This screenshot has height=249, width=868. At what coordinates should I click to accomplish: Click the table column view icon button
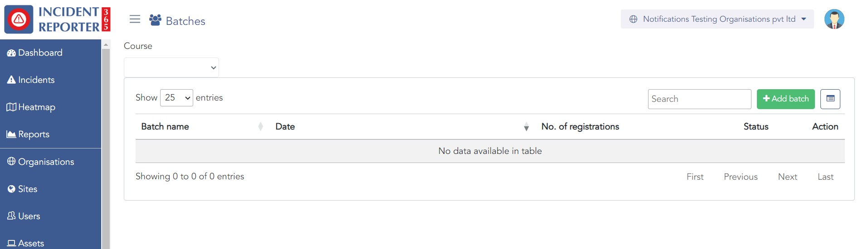pyautogui.click(x=830, y=99)
